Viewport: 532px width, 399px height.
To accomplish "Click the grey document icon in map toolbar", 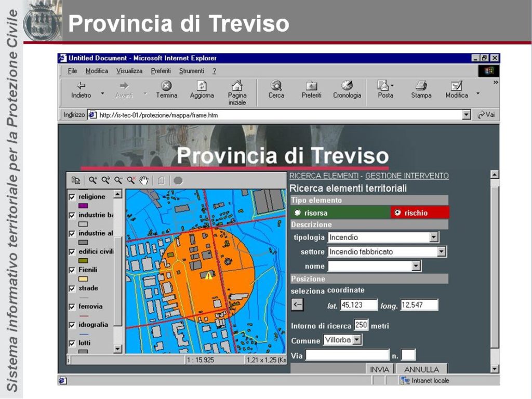I will [x=161, y=180].
